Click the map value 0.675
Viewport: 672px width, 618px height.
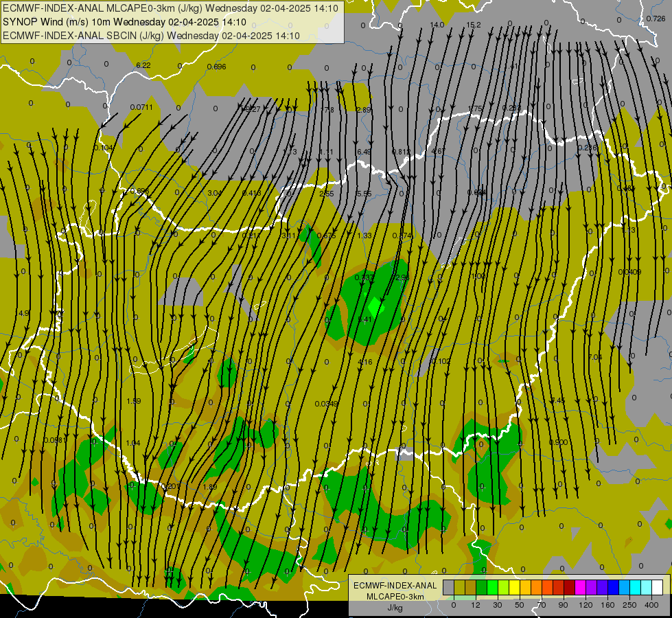pyautogui.click(x=327, y=236)
